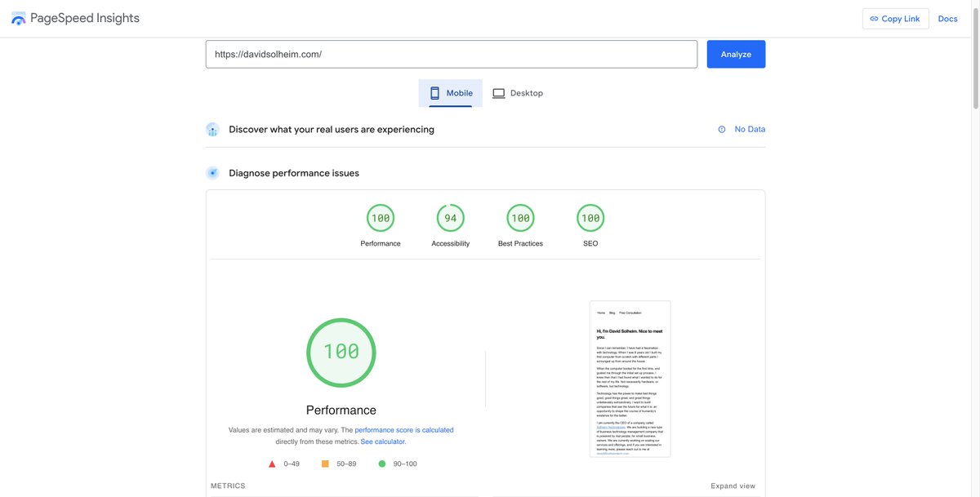Viewport: 980px width, 497px height.
Task: Select the Performance 100 score gauge
Action: tap(381, 218)
